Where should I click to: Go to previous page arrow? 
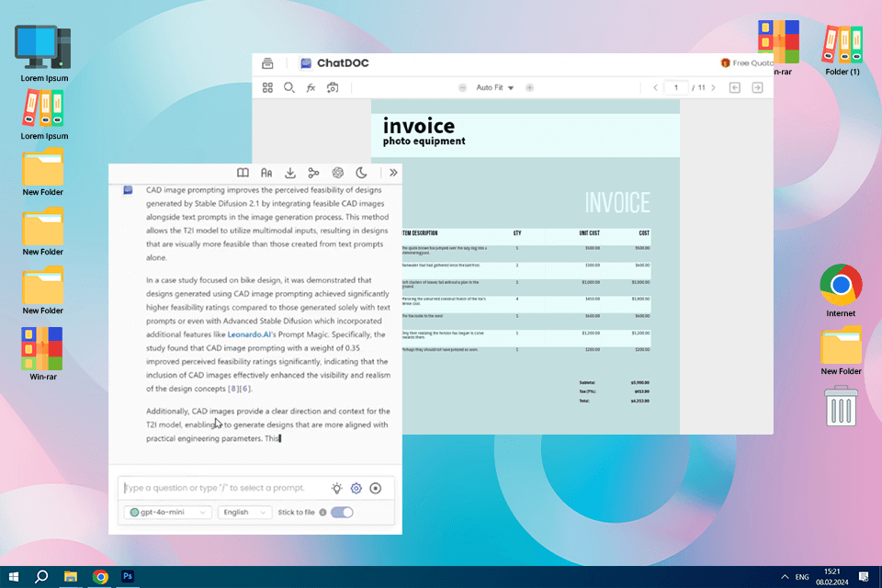point(655,88)
